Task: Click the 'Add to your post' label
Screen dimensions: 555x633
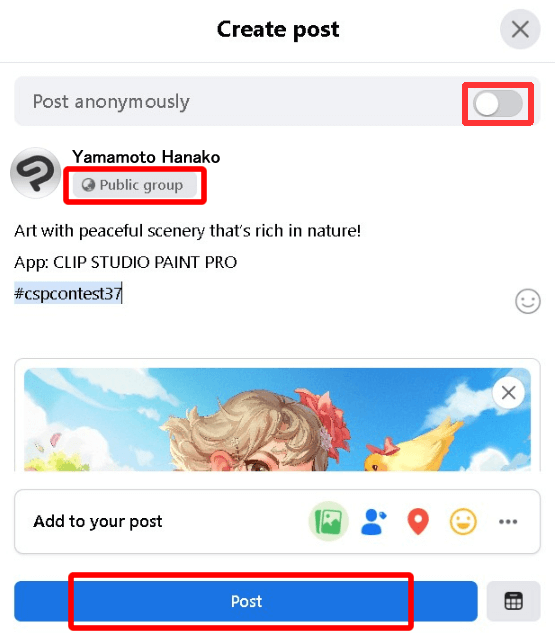Action: (98, 521)
